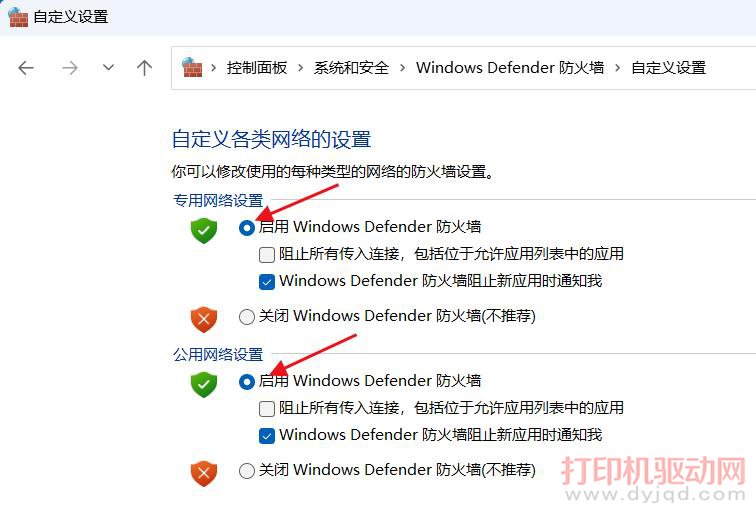Screen dimensions: 756x512
Task: Click the Forward arrow navigation icon
Action: tap(70, 68)
